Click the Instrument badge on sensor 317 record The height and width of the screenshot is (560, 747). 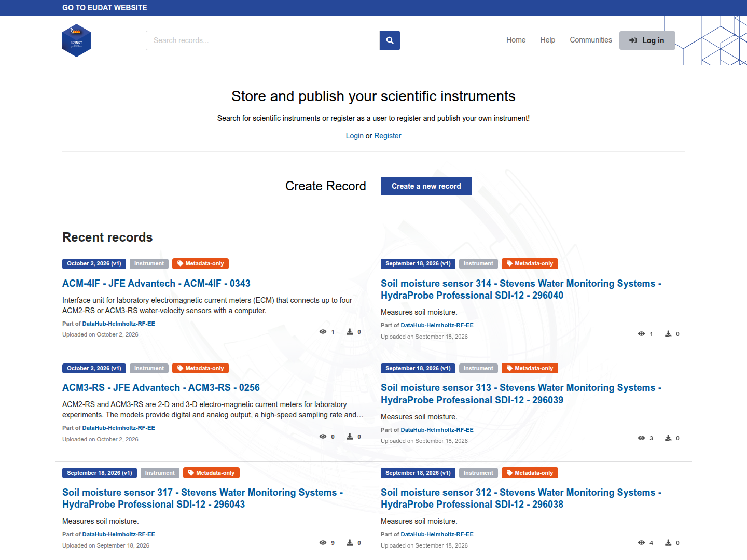tap(160, 473)
